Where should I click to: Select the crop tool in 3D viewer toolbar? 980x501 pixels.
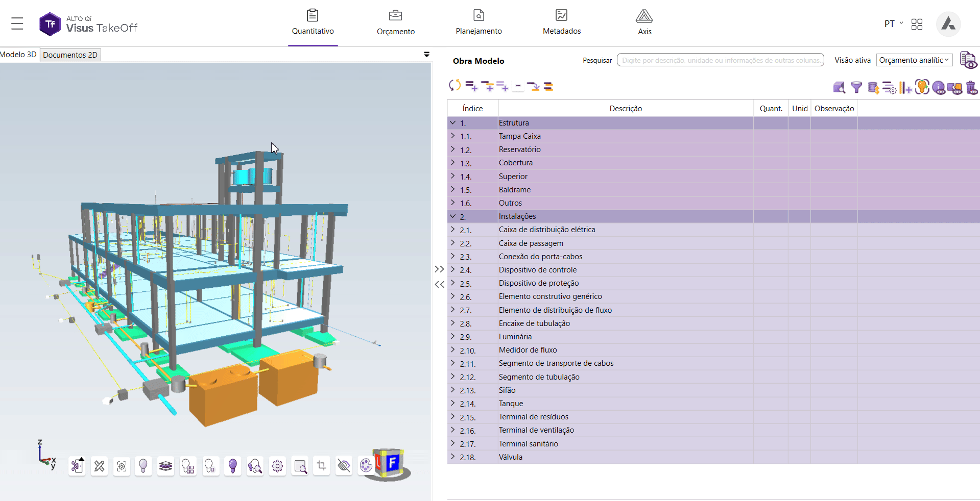click(322, 465)
